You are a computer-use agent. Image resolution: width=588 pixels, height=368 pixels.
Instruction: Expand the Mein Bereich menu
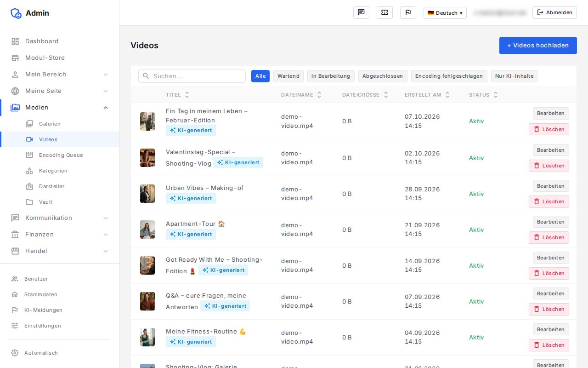click(59, 75)
